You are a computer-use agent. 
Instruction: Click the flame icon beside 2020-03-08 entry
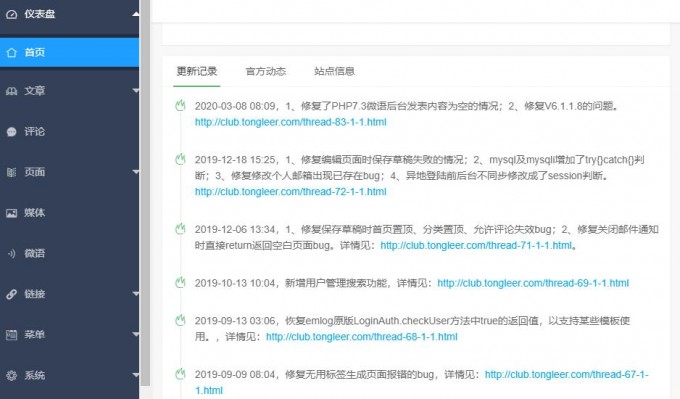[180, 105]
